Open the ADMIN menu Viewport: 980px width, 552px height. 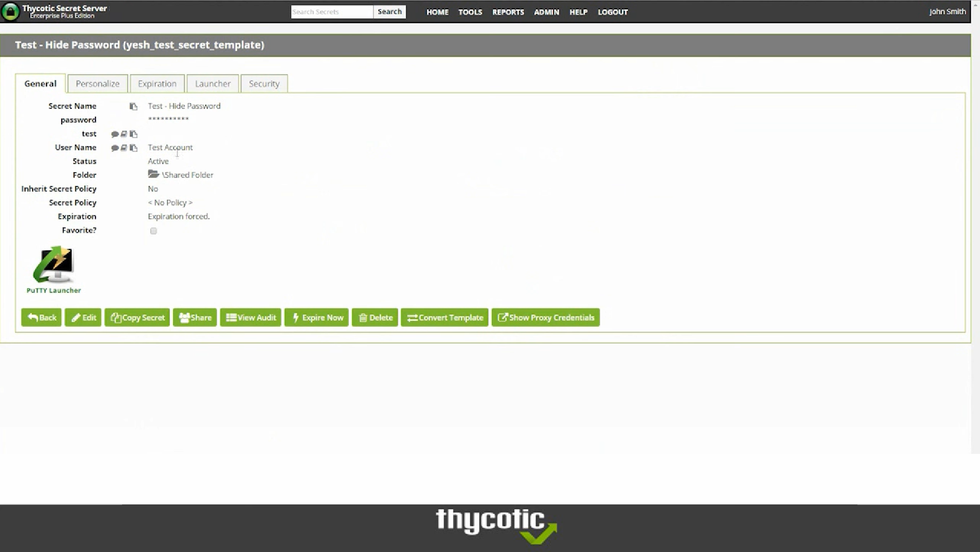tap(546, 12)
